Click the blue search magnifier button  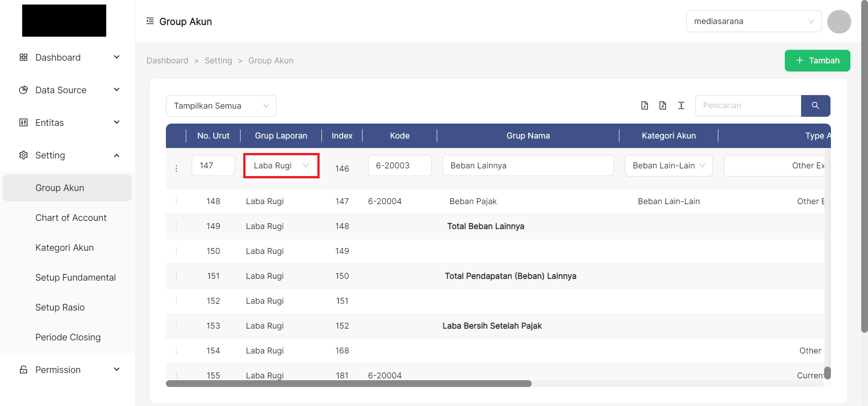(816, 105)
